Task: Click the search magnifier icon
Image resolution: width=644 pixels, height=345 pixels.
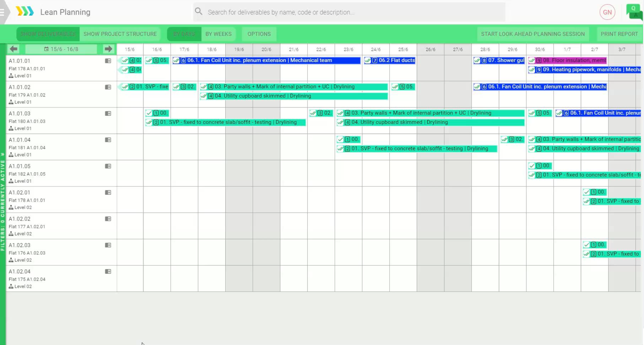Action: click(199, 12)
